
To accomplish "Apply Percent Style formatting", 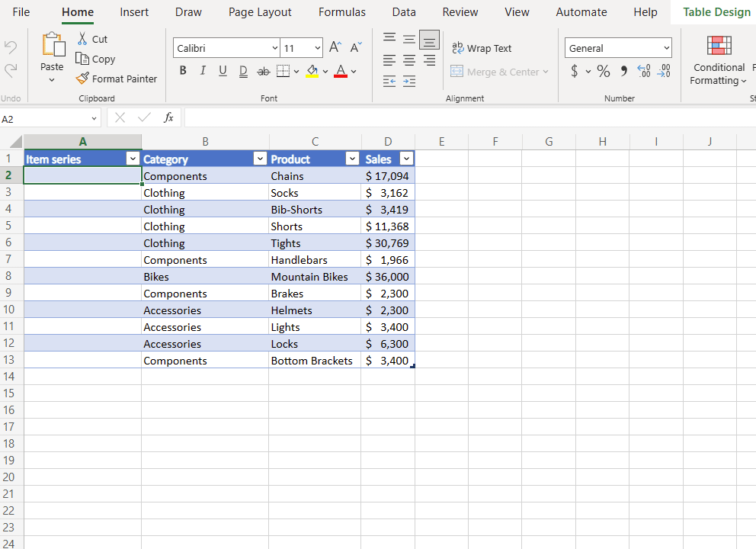I will [603, 71].
